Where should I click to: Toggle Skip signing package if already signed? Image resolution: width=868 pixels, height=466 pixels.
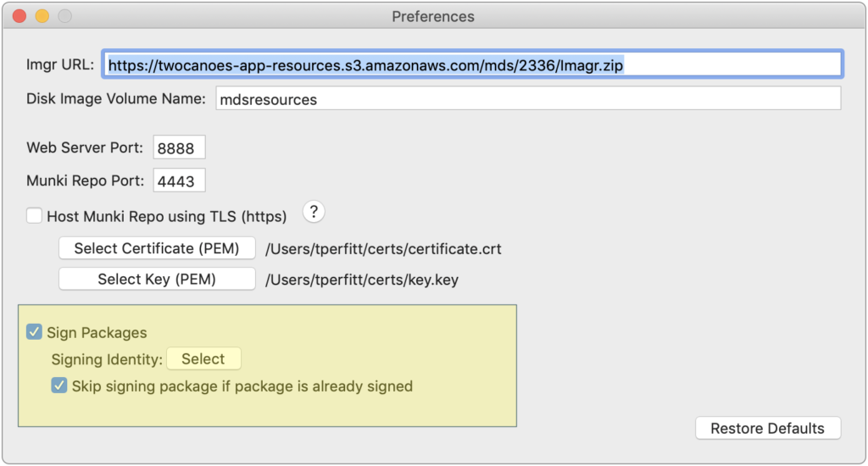tap(59, 386)
